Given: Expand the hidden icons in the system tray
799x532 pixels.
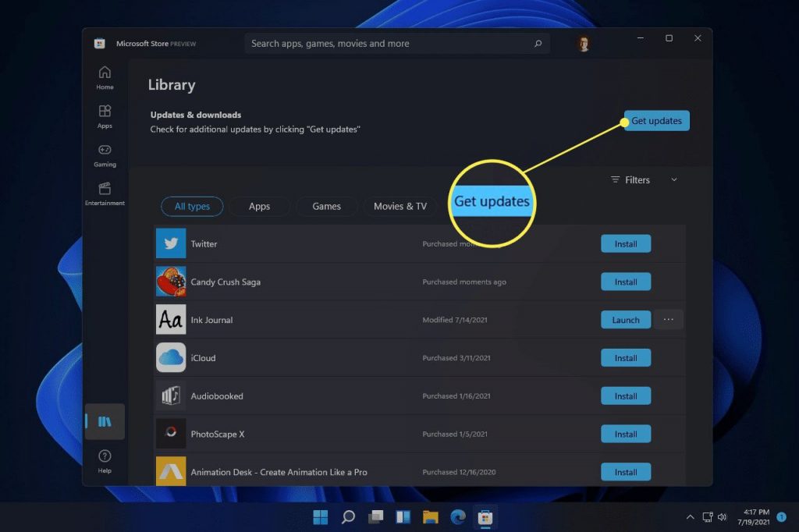Looking at the screenshot, I should coord(690,516).
